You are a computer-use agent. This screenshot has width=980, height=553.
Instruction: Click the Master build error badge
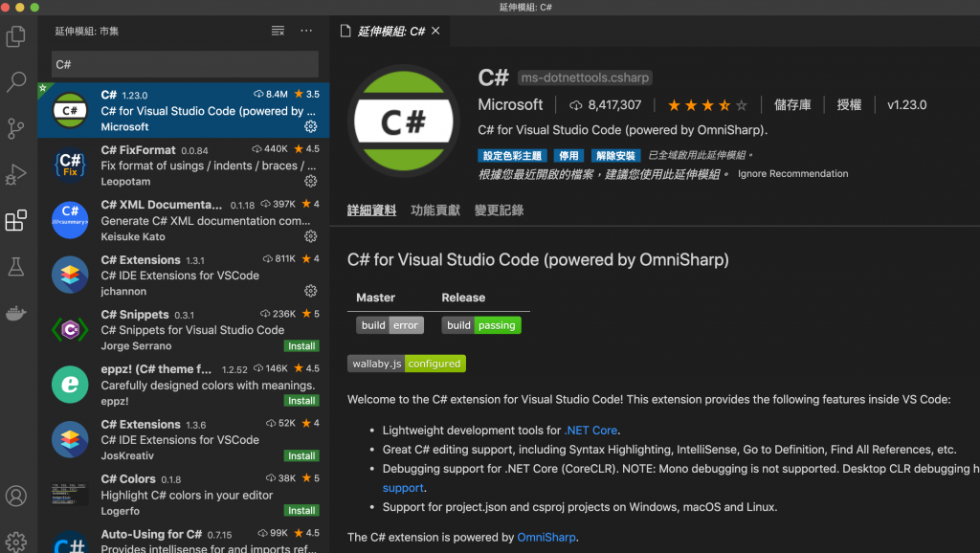pos(390,325)
